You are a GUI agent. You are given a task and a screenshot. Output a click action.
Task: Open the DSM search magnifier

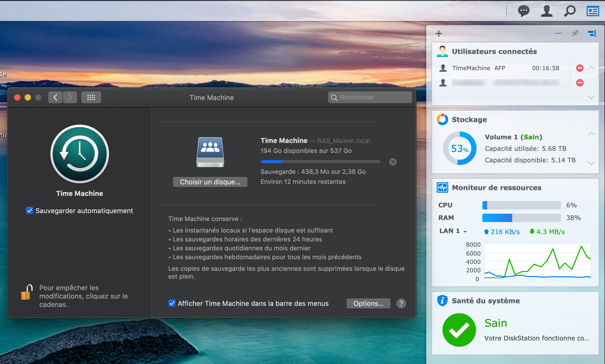click(570, 11)
